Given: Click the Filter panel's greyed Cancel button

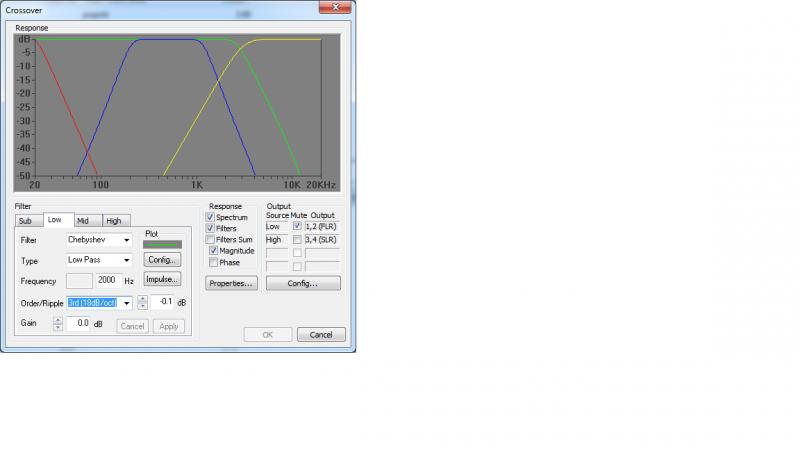Looking at the screenshot, I should coord(133,327).
